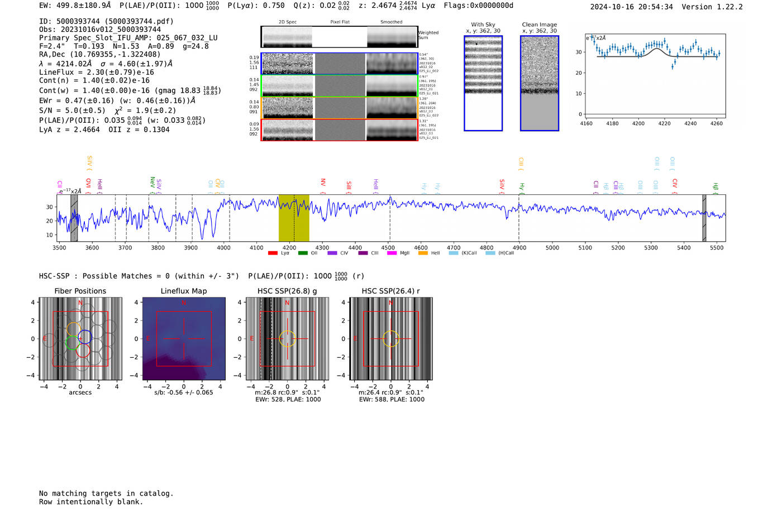782x532 pixels.
Task: Open the orange-bordered 2D spectrum row
Action: coord(340,108)
